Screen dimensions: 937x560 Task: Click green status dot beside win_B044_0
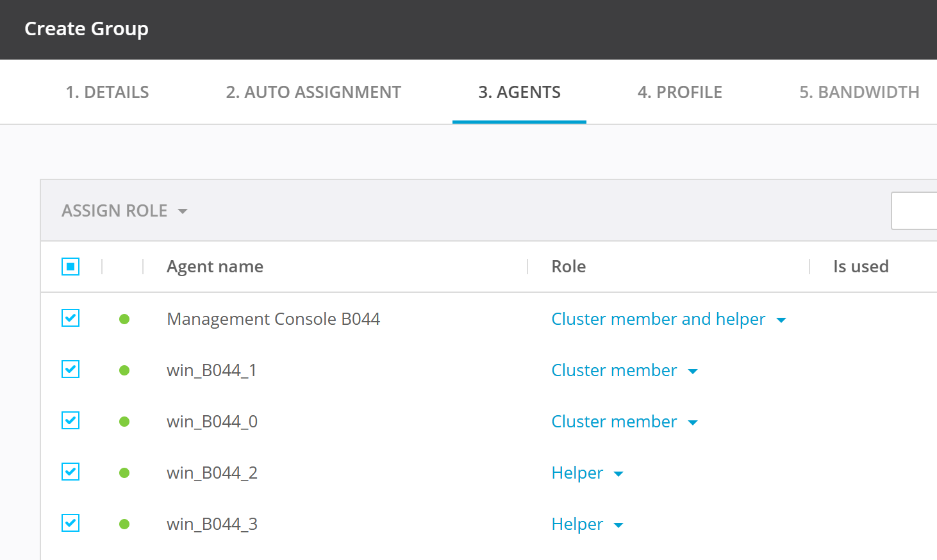(x=124, y=422)
